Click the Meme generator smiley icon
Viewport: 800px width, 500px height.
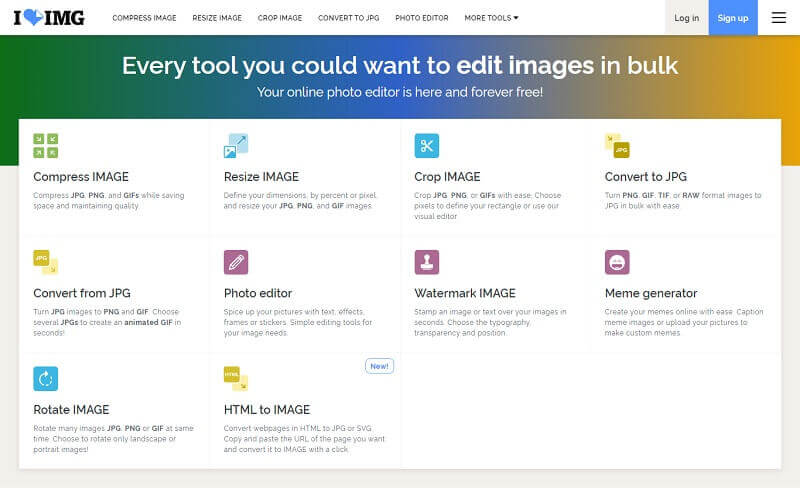pos(617,262)
